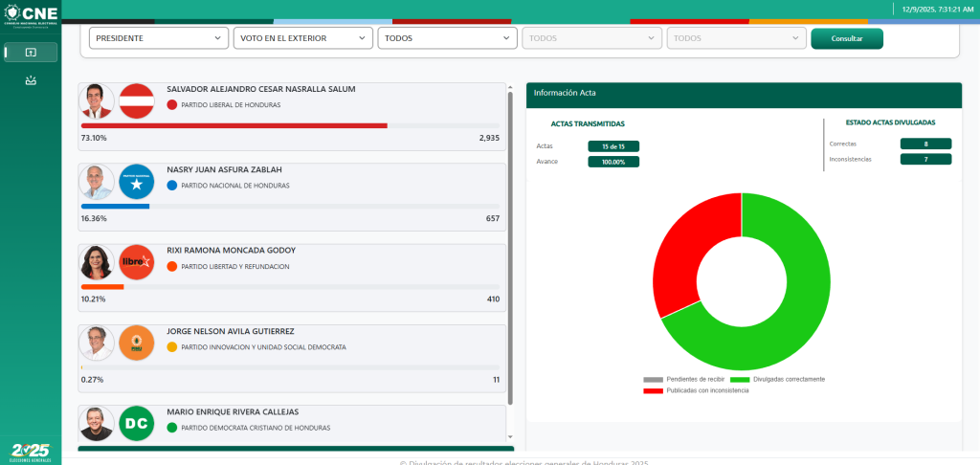
Task: Click the CNE logo in the sidebar
Action: 31,13
